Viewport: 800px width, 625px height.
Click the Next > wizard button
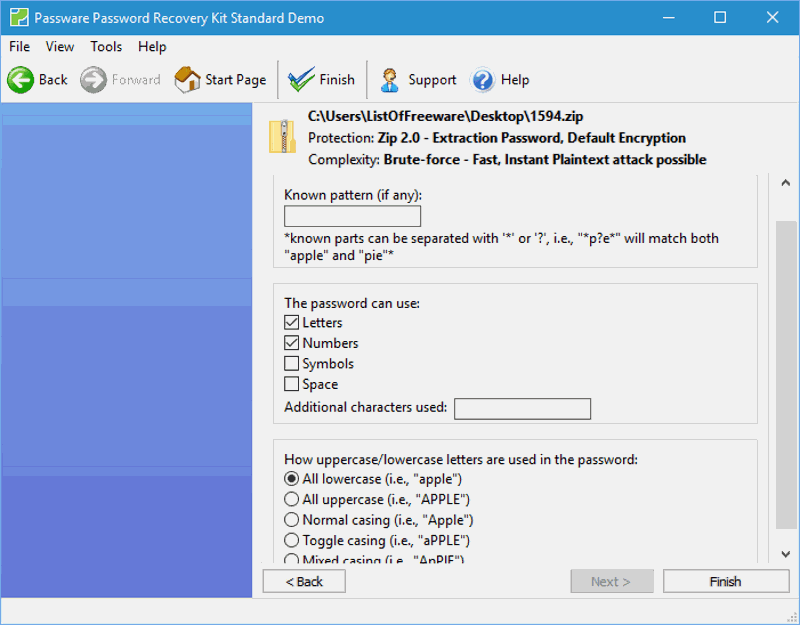612,581
